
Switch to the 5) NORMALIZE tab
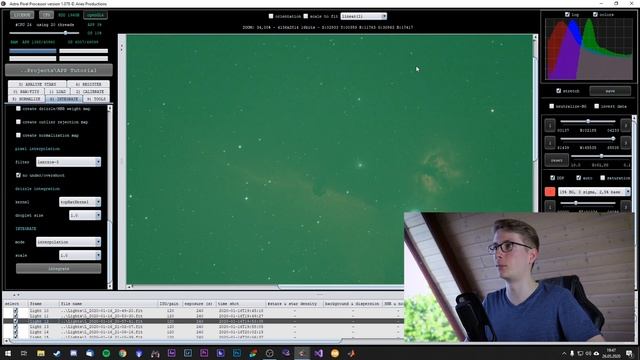pyautogui.click(x=26, y=99)
